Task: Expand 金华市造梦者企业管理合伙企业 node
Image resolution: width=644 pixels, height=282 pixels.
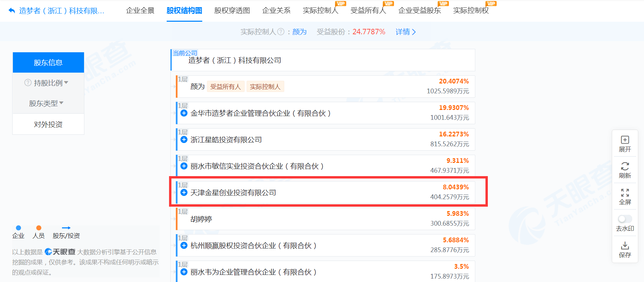Action: (184, 113)
